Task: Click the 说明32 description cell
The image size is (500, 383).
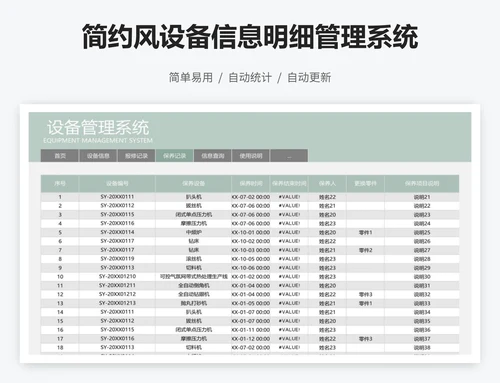Action: pos(422,294)
